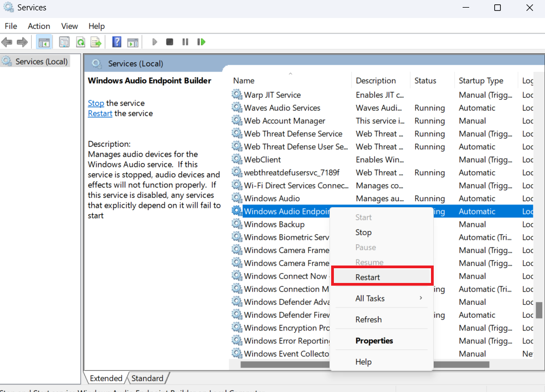Click the Refresh toolbar icon
545x392 pixels.
coord(80,42)
